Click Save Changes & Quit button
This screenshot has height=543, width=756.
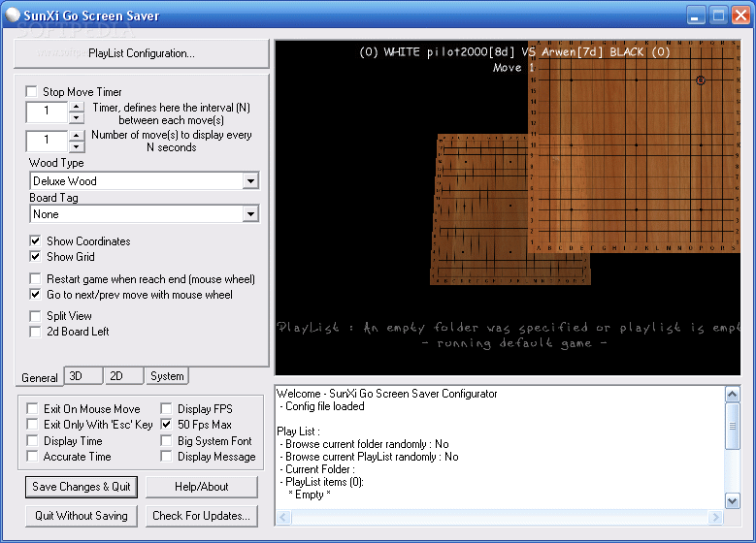click(82, 487)
